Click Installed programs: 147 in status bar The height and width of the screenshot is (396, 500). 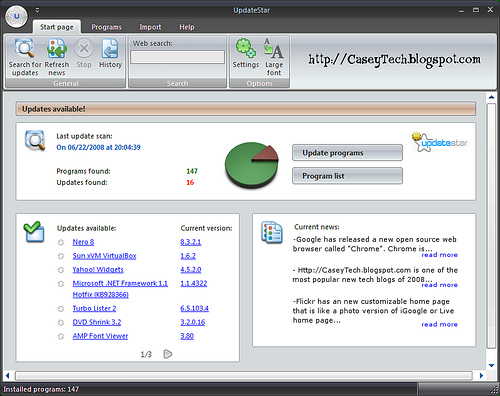41,389
